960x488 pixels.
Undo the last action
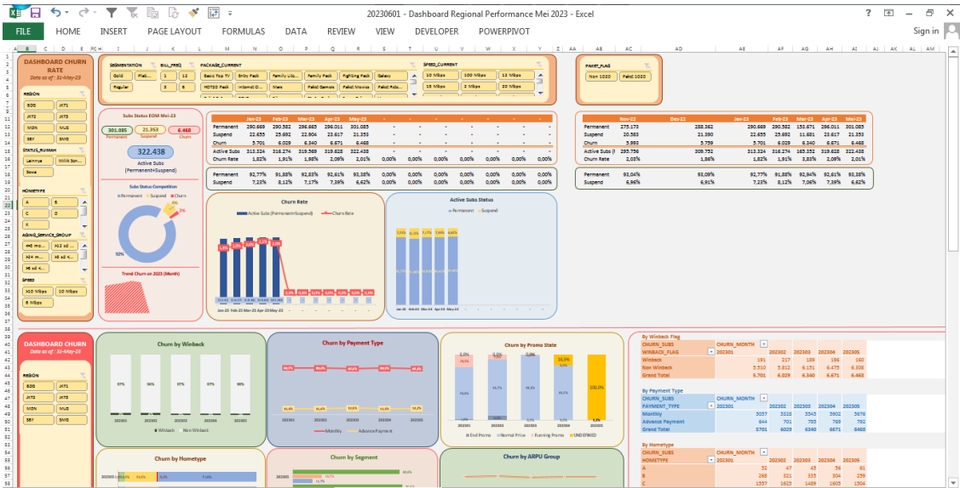click(x=56, y=12)
